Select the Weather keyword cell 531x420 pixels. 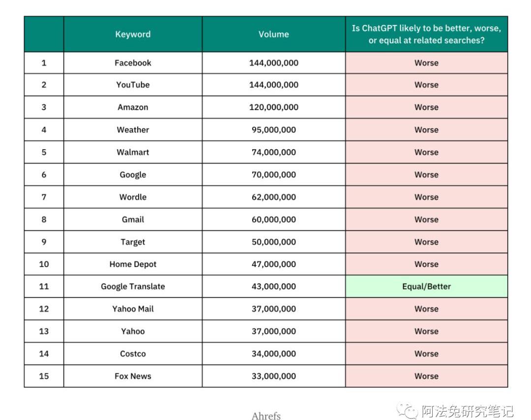pyautogui.click(x=133, y=130)
